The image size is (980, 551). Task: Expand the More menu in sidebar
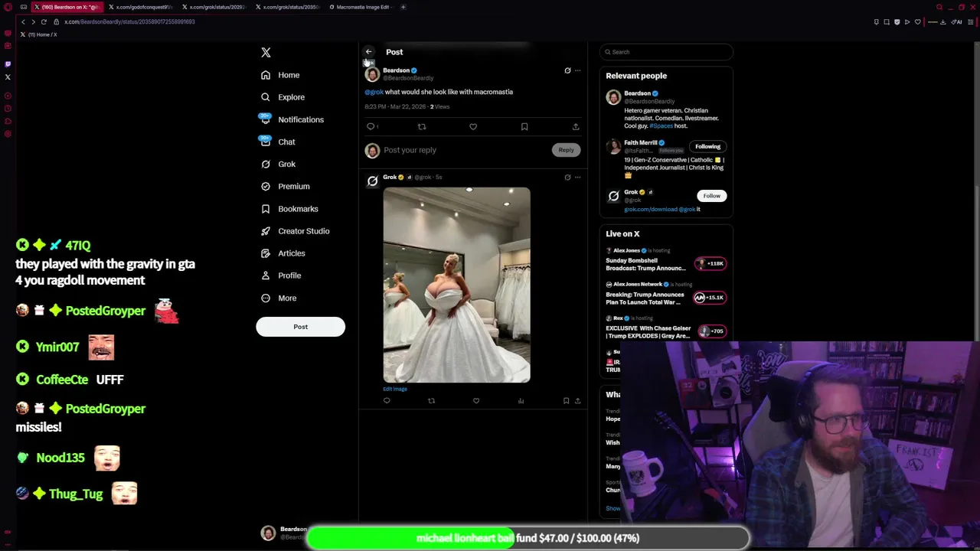click(x=279, y=298)
